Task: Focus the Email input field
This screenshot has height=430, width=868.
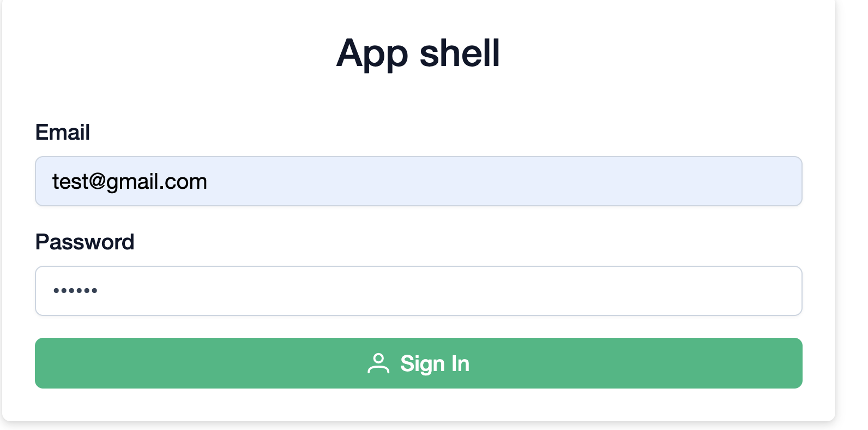Action: pos(418,181)
